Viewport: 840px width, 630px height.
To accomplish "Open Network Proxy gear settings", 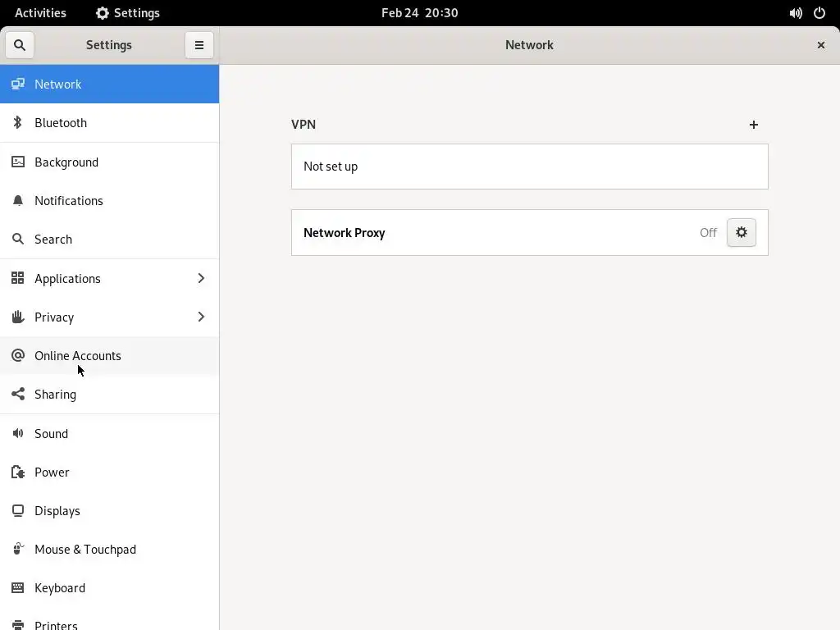I will click(742, 232).
